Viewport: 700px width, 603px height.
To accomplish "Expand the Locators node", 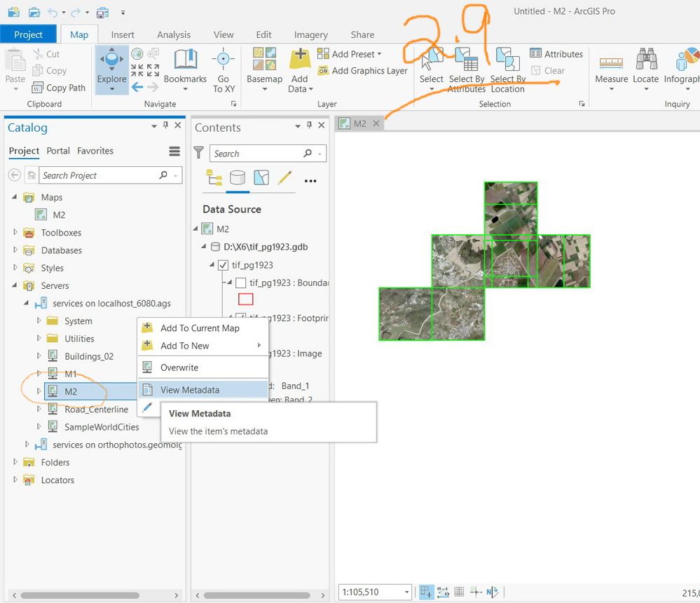I will tap(15, 480).
